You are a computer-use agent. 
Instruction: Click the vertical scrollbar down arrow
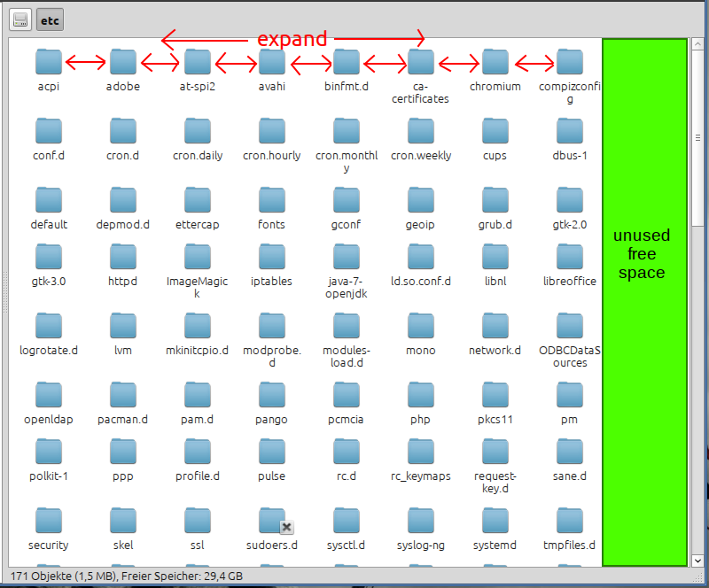coord(698,561)
